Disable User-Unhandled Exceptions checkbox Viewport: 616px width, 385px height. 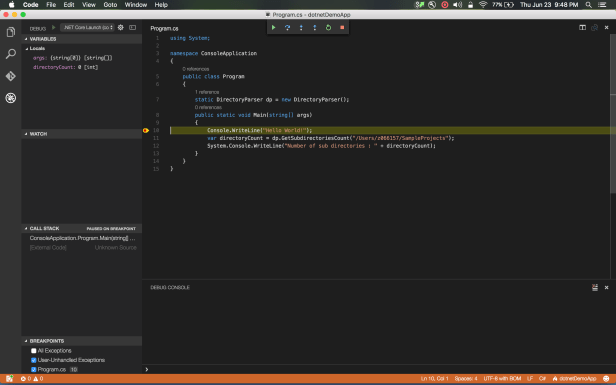[x=34, y=360]
